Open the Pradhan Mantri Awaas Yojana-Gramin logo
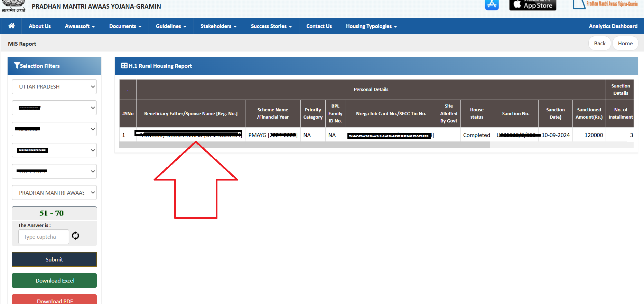 click(605, 4)
